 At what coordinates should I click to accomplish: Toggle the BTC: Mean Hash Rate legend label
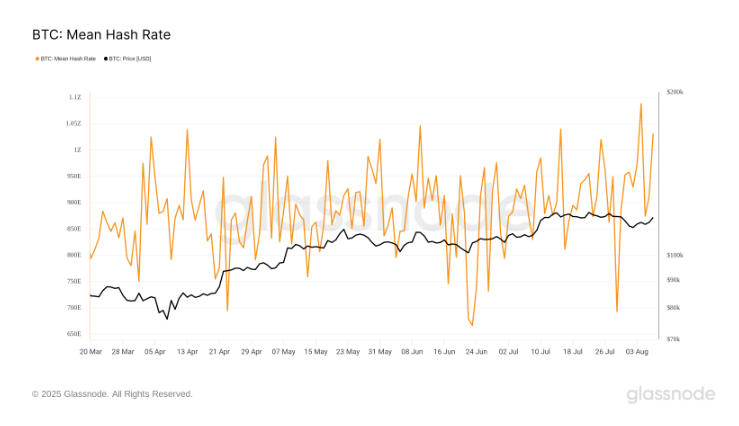[x=68, y=59]
